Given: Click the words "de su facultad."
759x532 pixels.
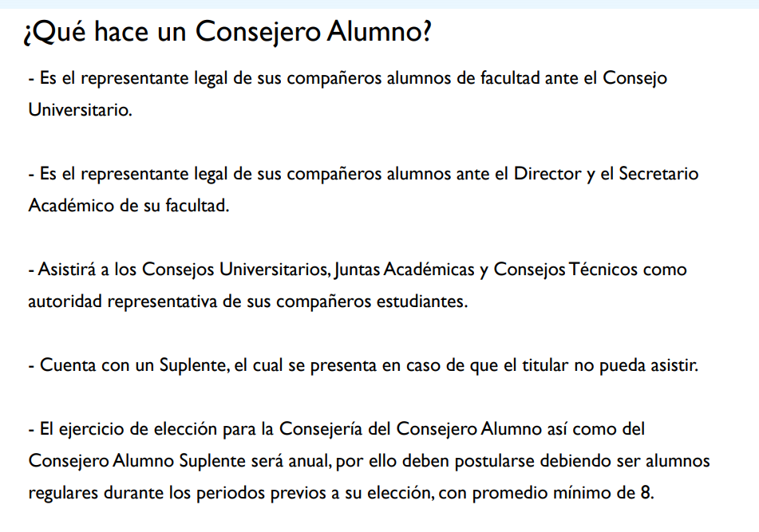Looking at the screenshot, I should 177,206.
